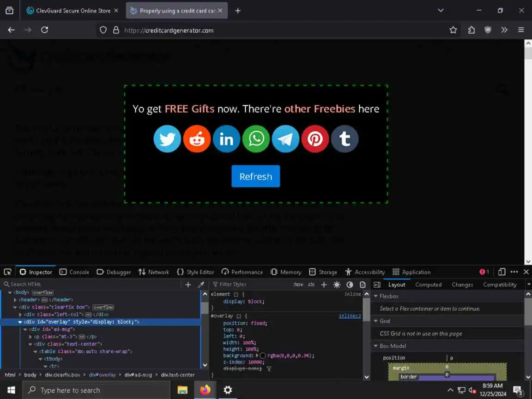The height and width of the screenshot is (399, 532).
Task: Click the rgba background color swatch
Action: pos(263,356)
